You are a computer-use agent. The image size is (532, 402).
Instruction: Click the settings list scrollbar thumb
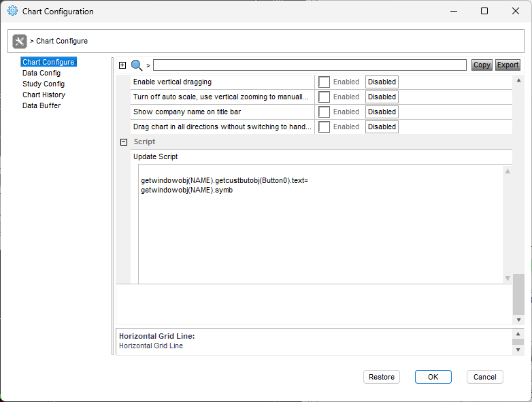pyautogui.click(x=518, y=295)
